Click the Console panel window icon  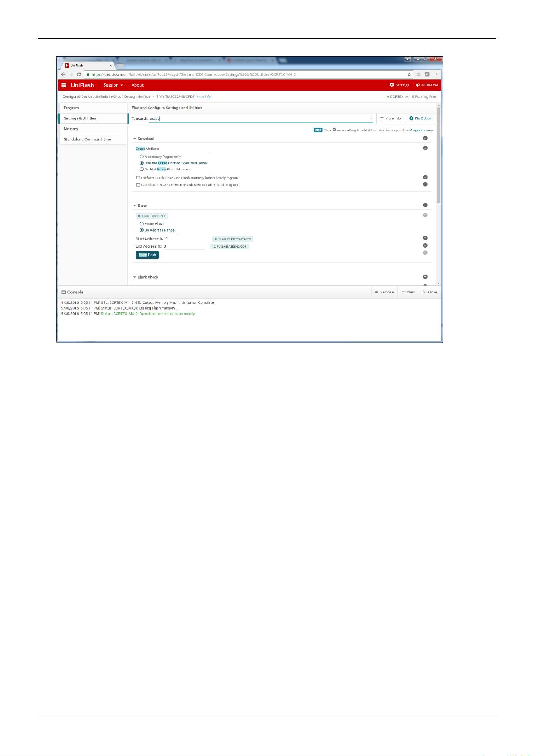[64, 292]
